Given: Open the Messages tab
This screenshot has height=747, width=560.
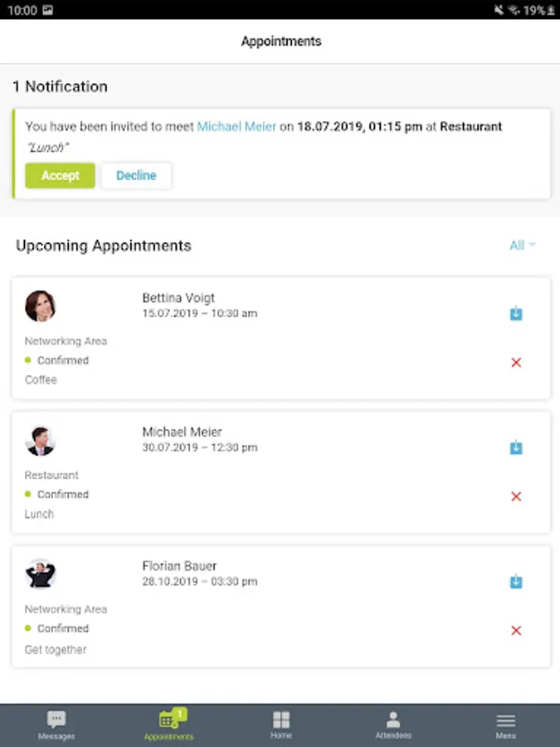Looking at the screenshot, I should pyautogui.click(x=56, y=725).
